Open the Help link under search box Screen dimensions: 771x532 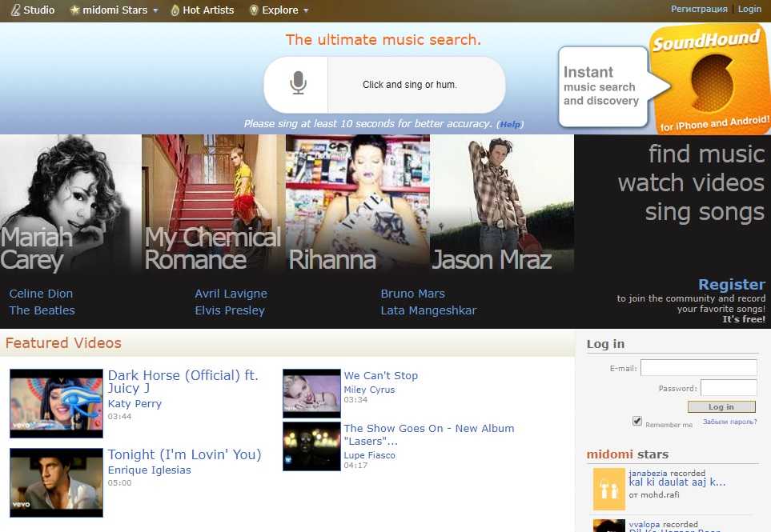click(x=510, y=124)
